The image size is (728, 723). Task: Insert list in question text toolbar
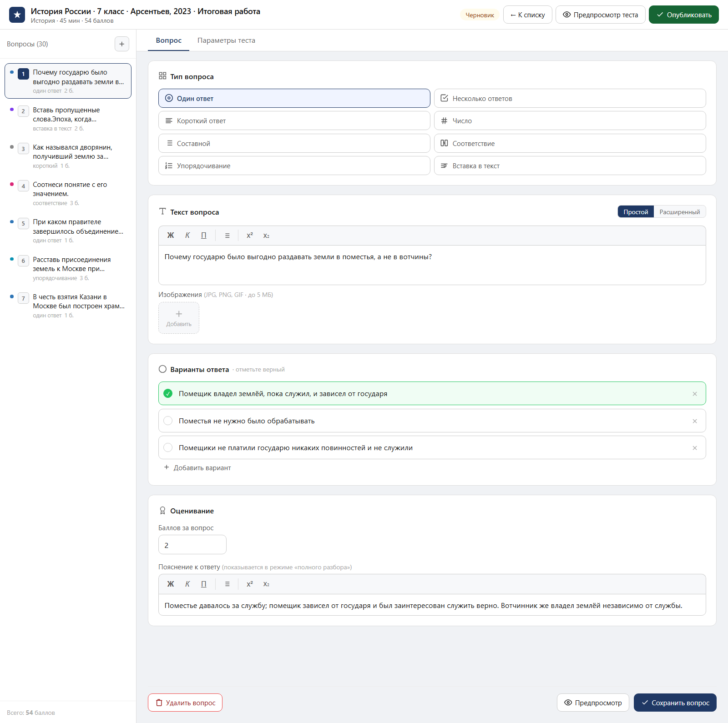click(227, 236)
